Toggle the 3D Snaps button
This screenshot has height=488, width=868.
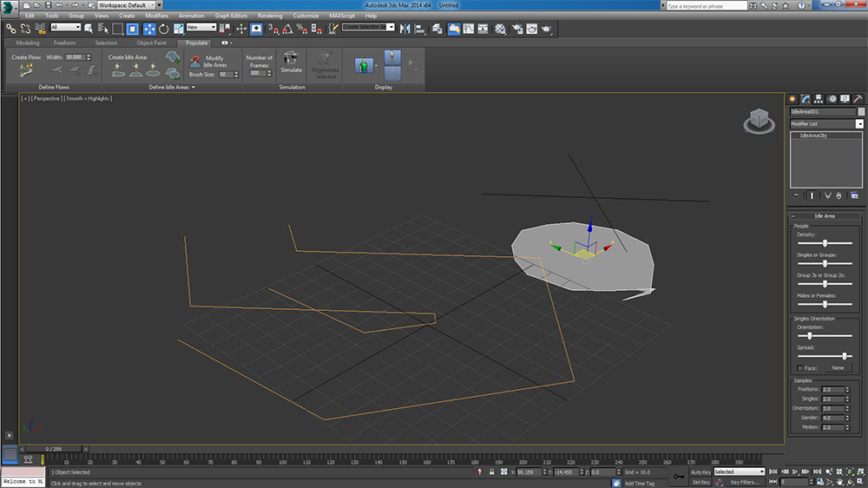(273, 29)
